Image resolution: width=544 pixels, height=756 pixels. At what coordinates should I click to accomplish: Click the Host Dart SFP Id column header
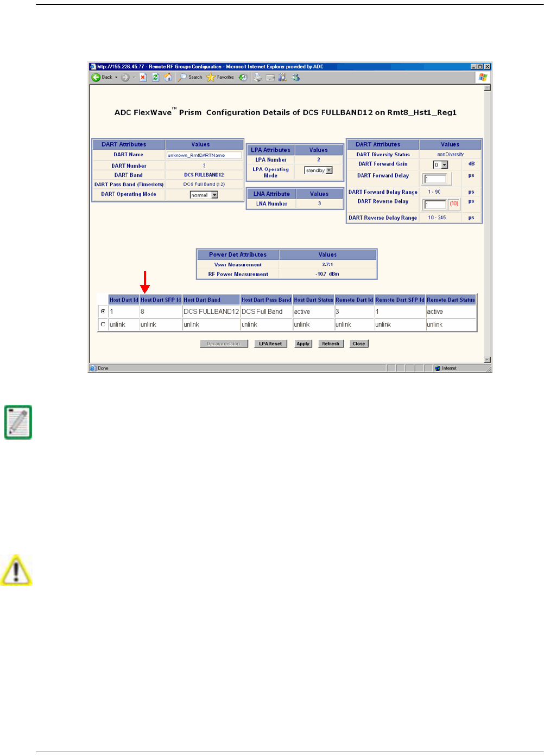point(161,300)
